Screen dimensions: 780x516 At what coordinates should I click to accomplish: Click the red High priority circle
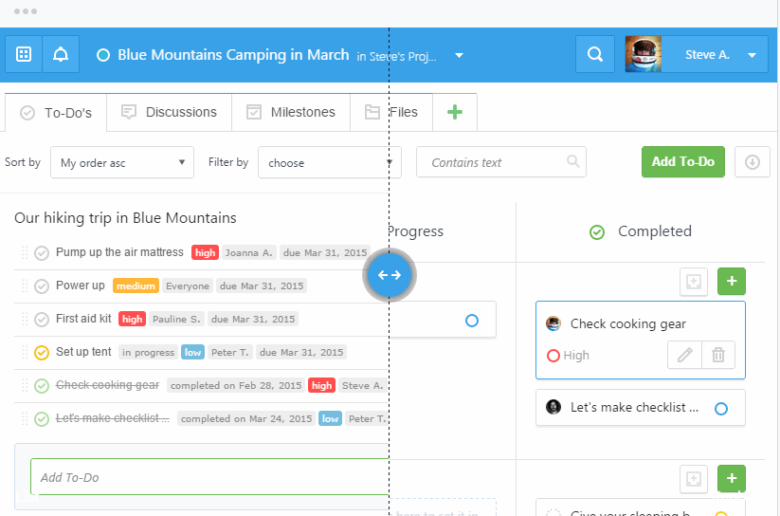[x=553, y=356]
